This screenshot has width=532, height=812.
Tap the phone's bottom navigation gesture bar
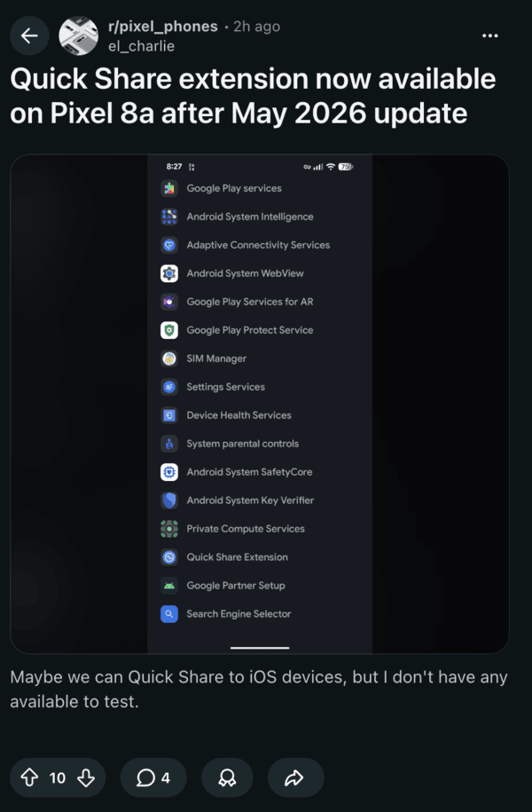click(260, 647)
